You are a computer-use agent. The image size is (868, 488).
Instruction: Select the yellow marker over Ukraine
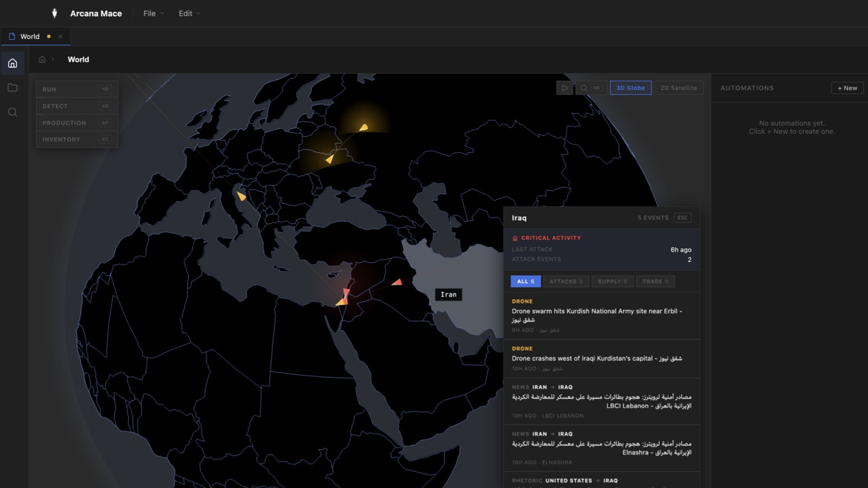tap(329, 159)
